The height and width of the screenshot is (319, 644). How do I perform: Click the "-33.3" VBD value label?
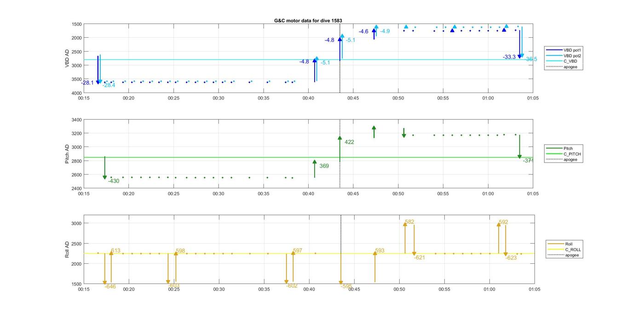point(509,57)
